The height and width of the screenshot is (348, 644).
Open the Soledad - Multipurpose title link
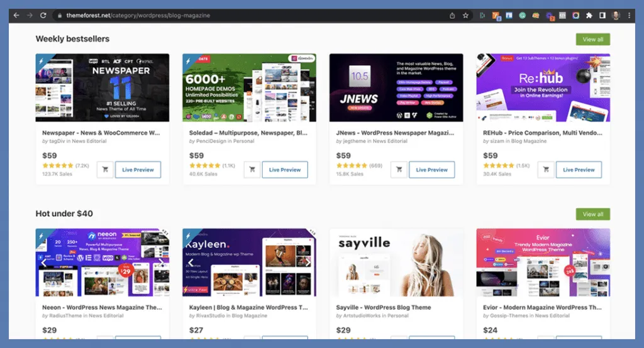[x=248, y=133]
